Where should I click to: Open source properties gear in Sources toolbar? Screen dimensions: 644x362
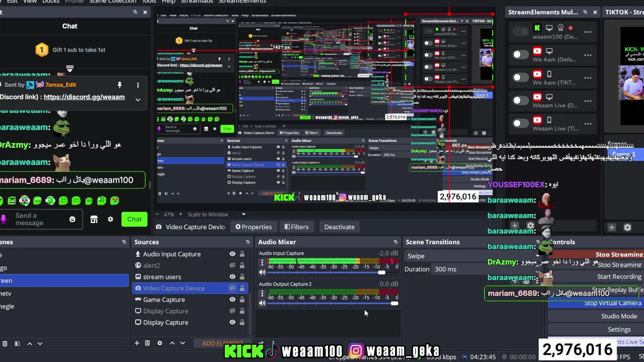(x=159, y=343)
